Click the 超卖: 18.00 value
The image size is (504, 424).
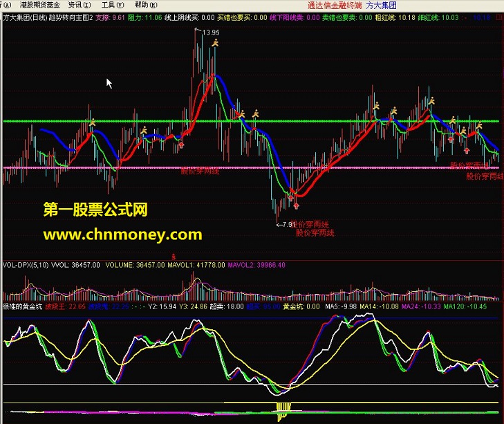pos(227,306)
